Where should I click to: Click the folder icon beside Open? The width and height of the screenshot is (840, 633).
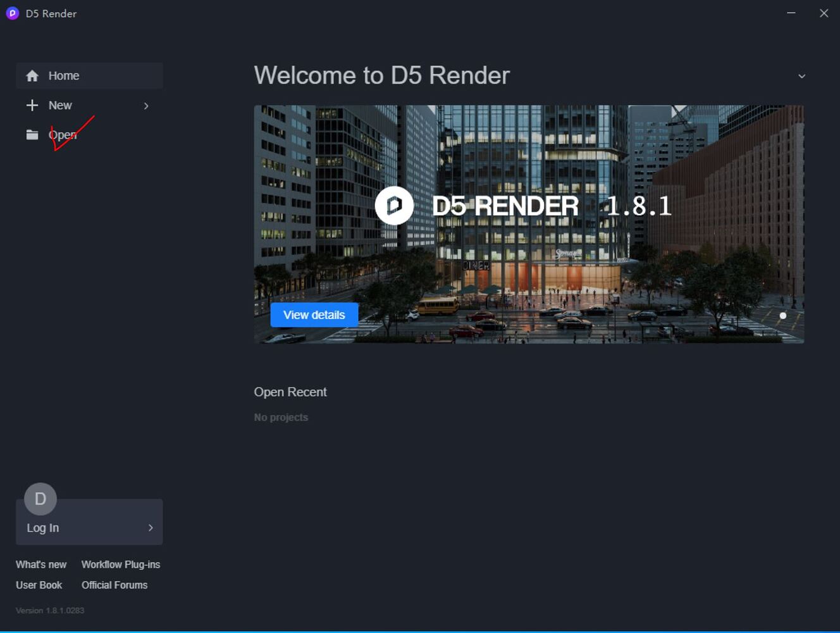(x=32, y=134)
